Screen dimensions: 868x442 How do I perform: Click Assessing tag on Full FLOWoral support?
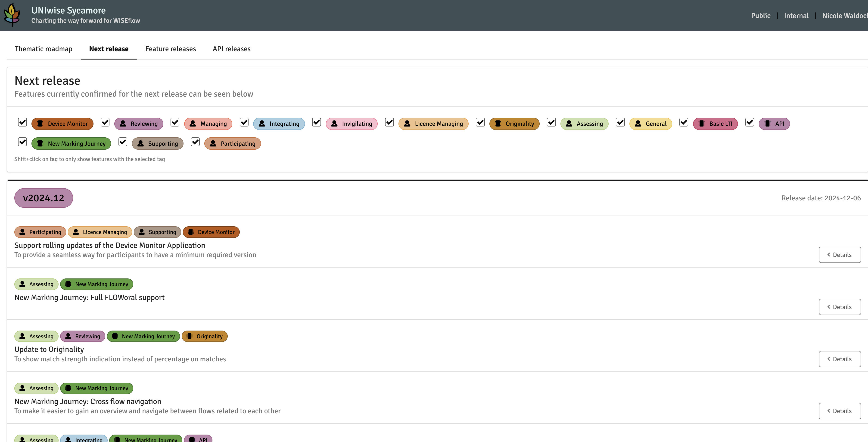(x=36, y=284)
